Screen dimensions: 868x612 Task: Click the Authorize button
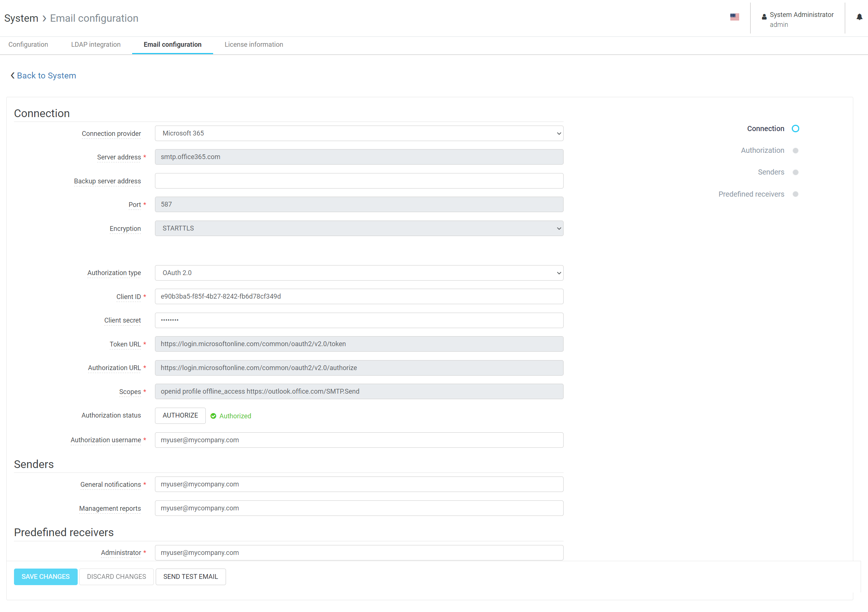click(x=180, y=415)
